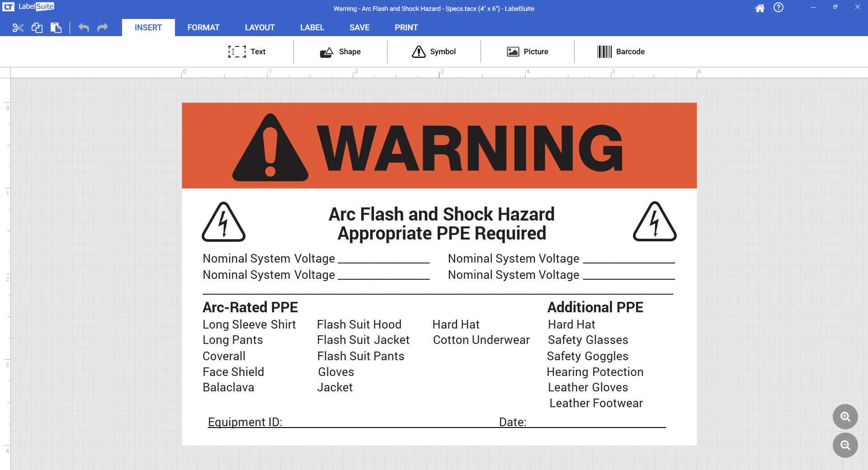Go to the Home screen icon
Image resolution: width=868 pixels, height=470 pixels.
pos(760,8)
